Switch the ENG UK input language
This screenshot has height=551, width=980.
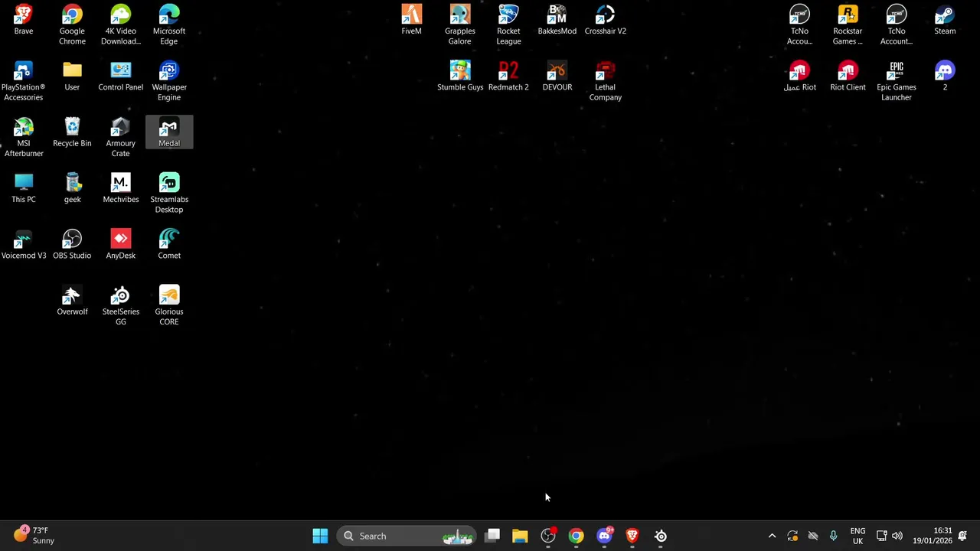coord(857,536)
